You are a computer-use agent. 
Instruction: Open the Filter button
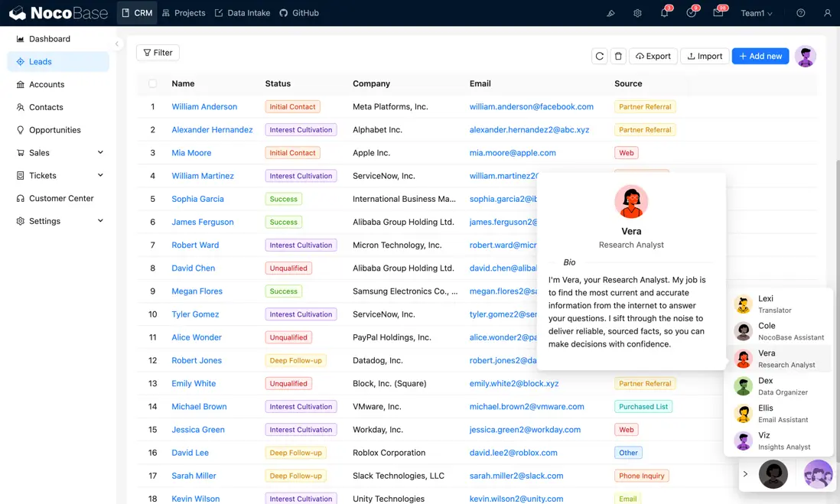(x=158, y=53)
